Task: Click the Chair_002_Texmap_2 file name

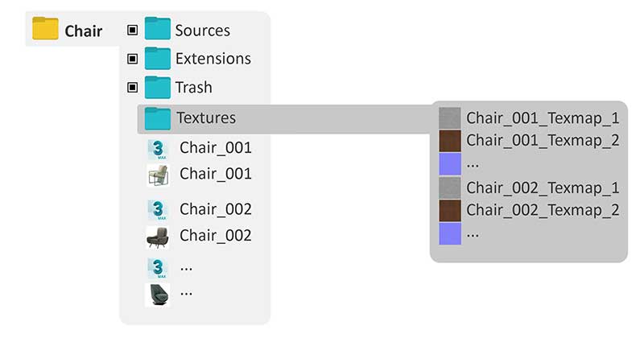Action: pos(543,209)
